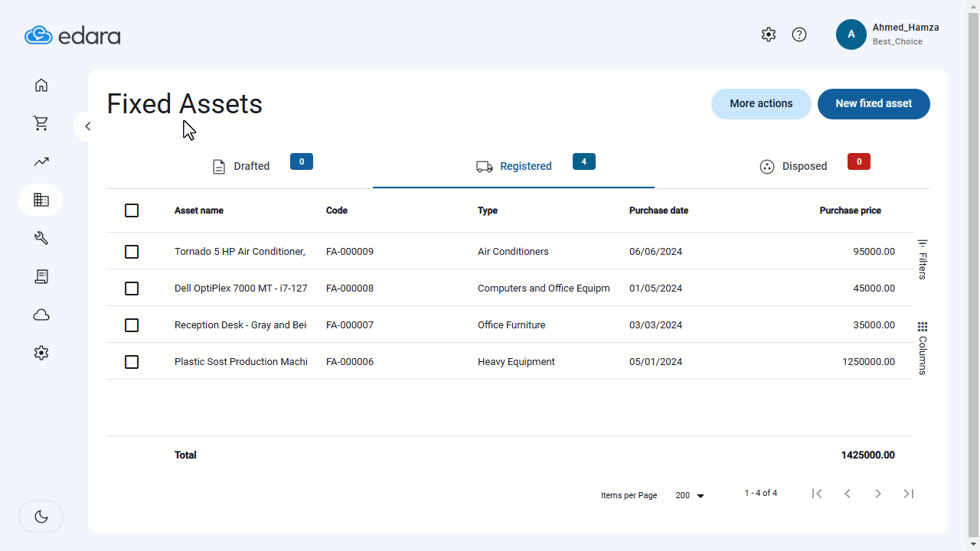Viewport: 980px width, 551px height.
Task: Check the Dell OptiPlex 7000 row
Action: pos(132,289)
